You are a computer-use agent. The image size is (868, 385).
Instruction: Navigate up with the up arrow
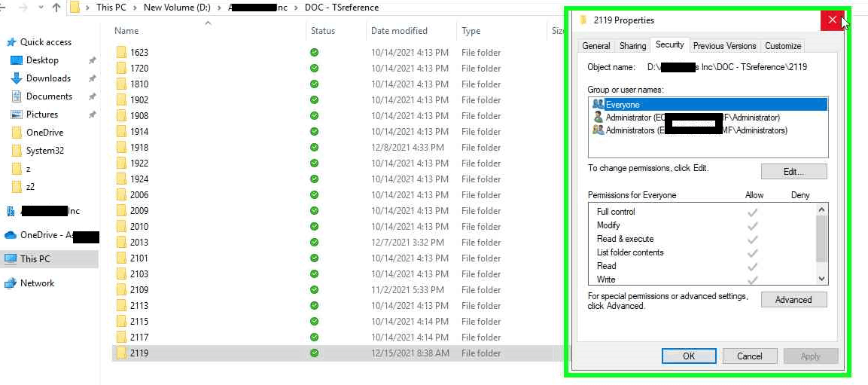pos(56,8)
